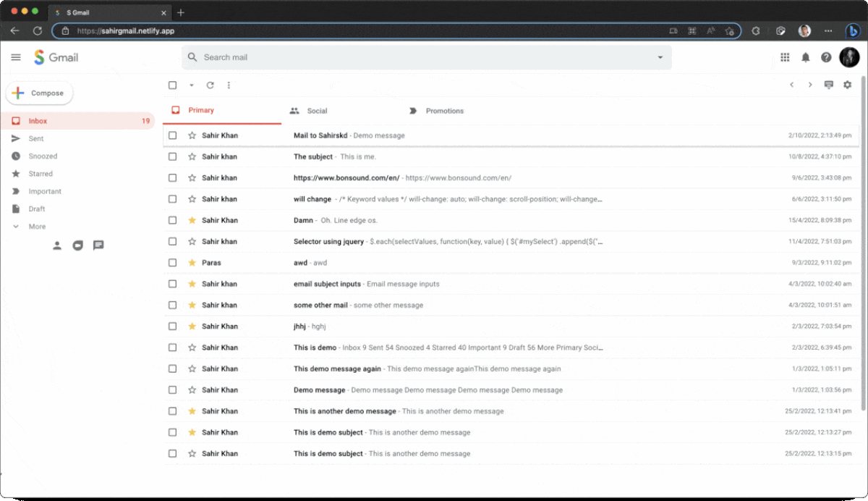Screen dimensions: 868x501
Task: Unstar the 'jhhj' email
Action: coord(192,327)
